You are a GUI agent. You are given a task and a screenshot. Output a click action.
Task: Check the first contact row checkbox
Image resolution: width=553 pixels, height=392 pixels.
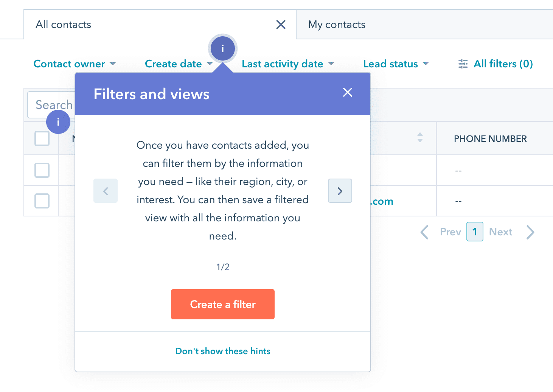click(42, 170)
